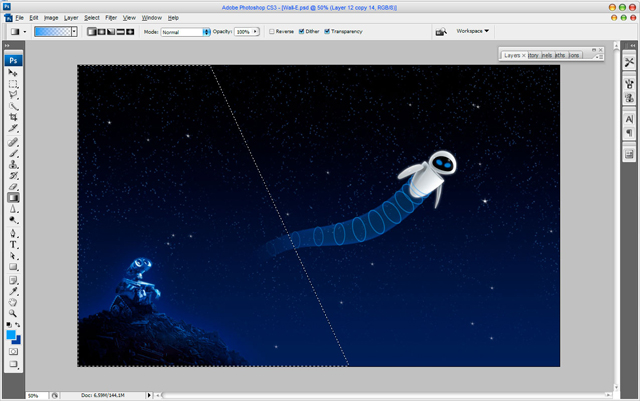Change the screen mode
This screenshot has height=401, width=640.
pyautogui.click(x=13, y=364)
